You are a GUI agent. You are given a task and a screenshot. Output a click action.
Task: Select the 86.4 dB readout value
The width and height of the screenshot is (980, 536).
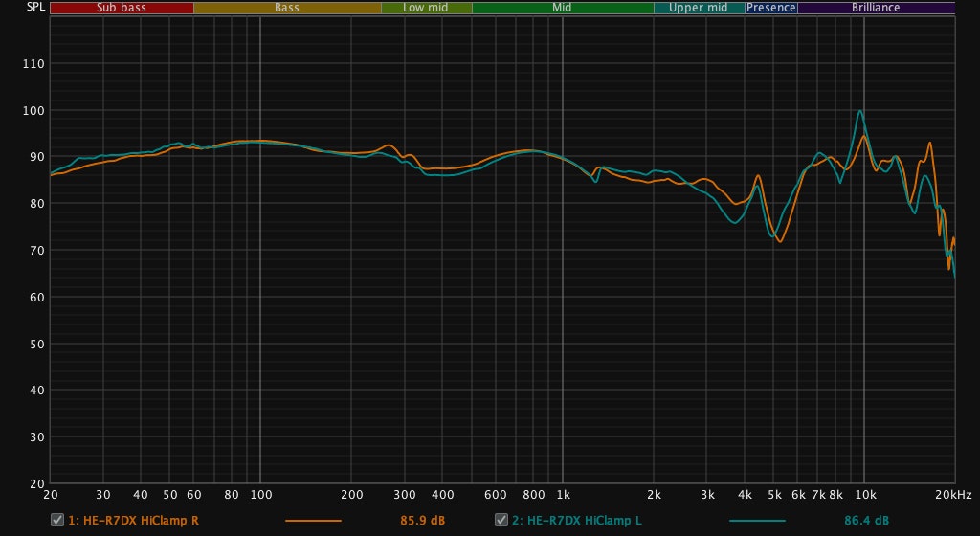[866, 521]
